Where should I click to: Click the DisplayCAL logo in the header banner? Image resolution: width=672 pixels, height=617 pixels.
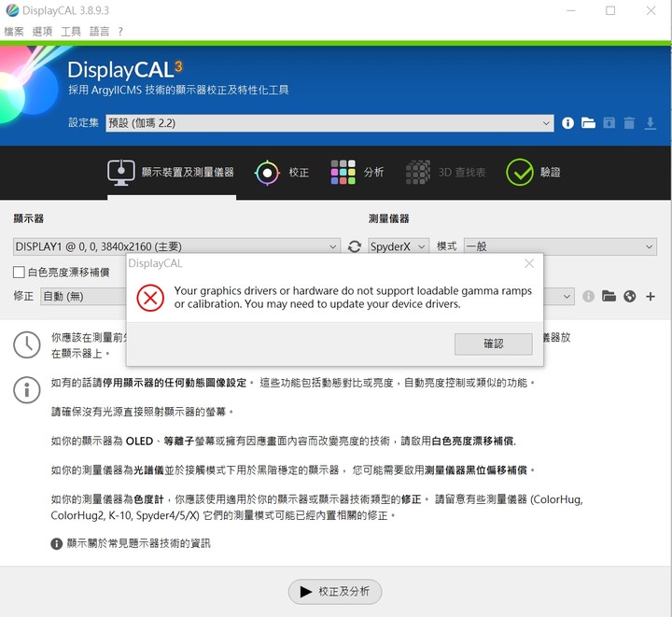[125, 69]
